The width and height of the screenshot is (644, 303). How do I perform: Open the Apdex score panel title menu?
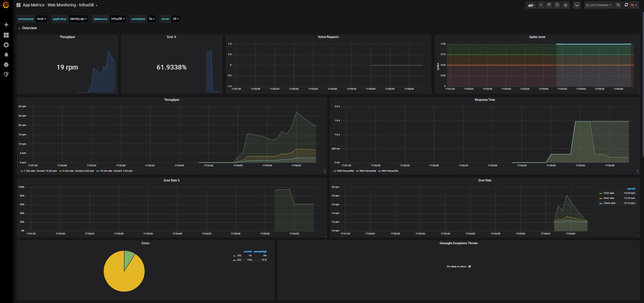click(x=537, y=37)
